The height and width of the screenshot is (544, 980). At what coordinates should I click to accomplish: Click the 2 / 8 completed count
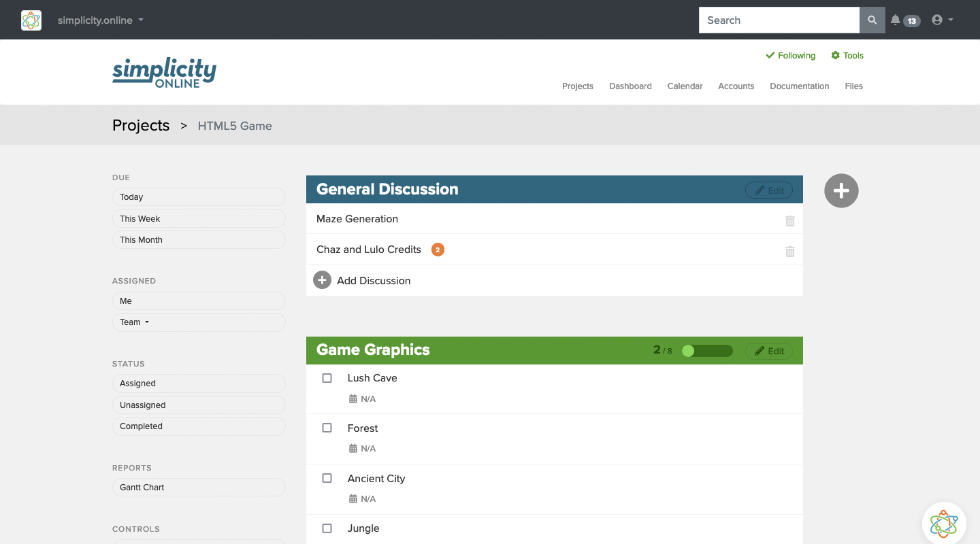tap(662, 350)
